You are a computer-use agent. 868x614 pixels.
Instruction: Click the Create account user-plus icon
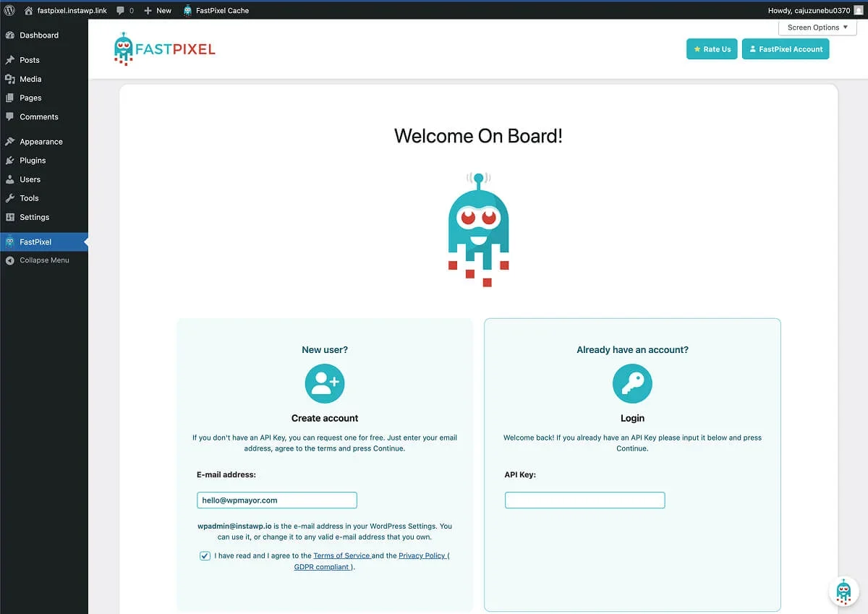325,383
